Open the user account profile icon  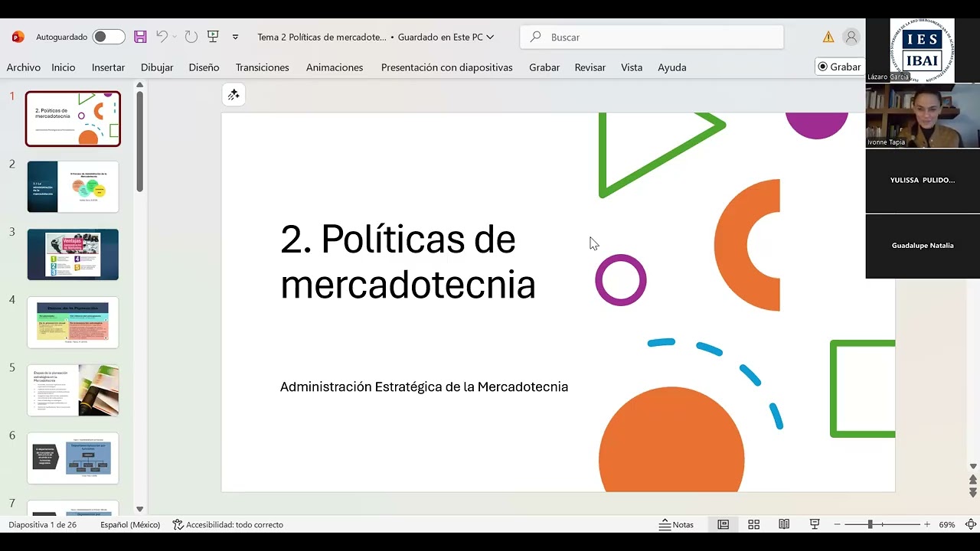point(851,37)
